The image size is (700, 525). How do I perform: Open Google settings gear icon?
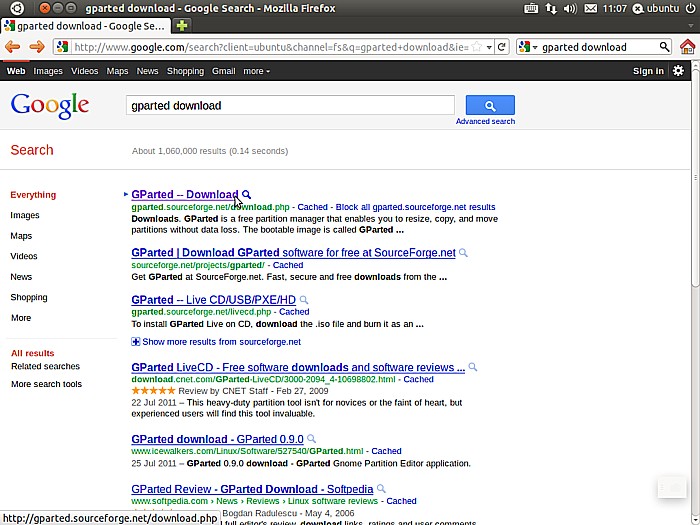coord(678,71)
